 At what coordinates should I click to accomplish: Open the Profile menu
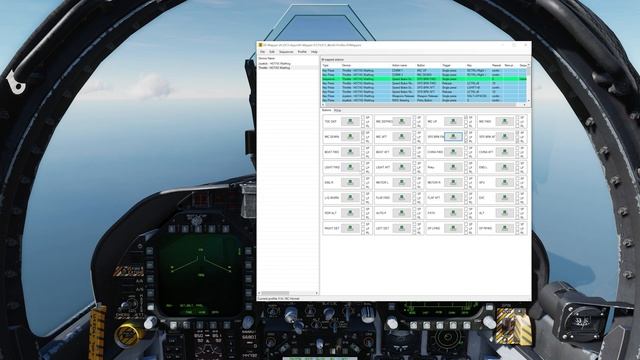(302, 52)
